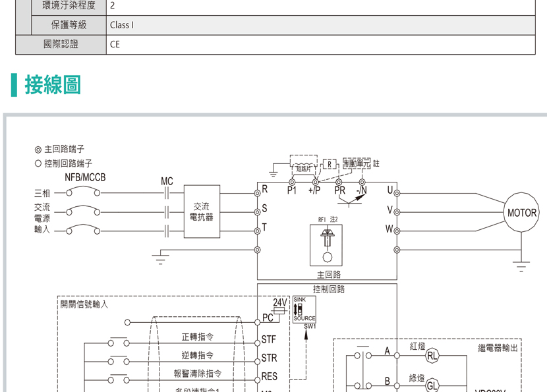The image size is (547, 392).
Task: Click the 綠燈 label
Action: (x=417, y=378)
